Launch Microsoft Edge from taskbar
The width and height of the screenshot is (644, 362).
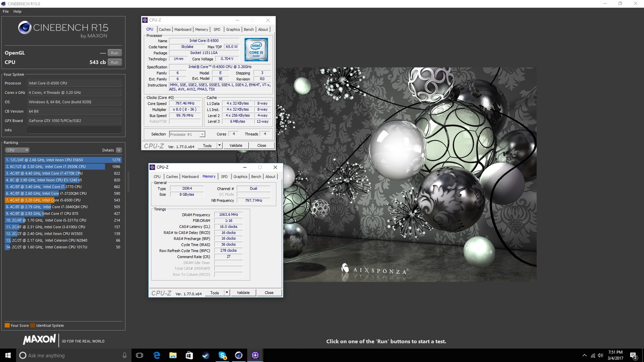click(x=157, y=355)
